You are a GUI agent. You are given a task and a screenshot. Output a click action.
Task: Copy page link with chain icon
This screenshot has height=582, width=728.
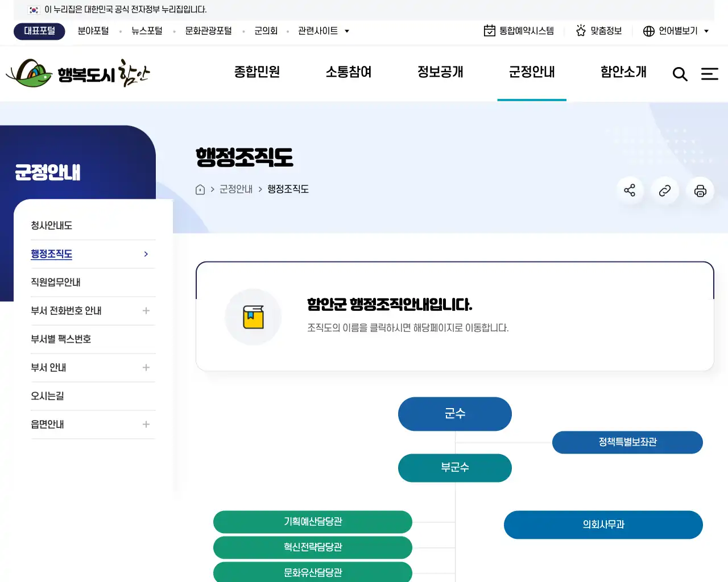coord(665,190)
